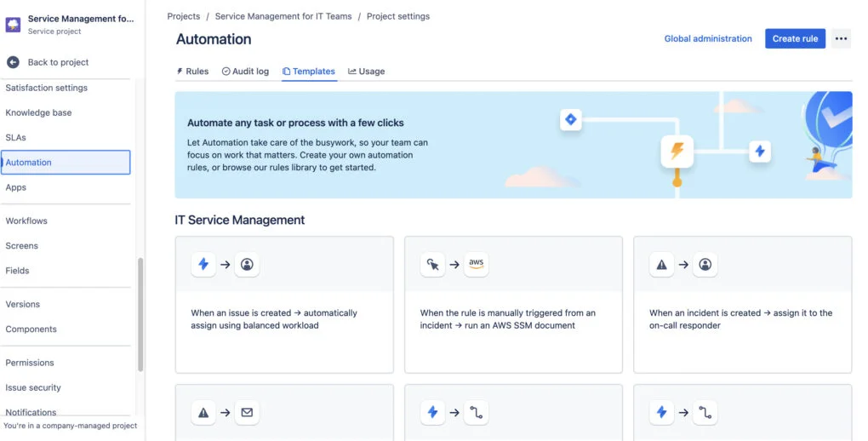Click the Automation page title
The height and width of the screenshot is (441, 868).
pyautogui.click(x=214, y=39)
